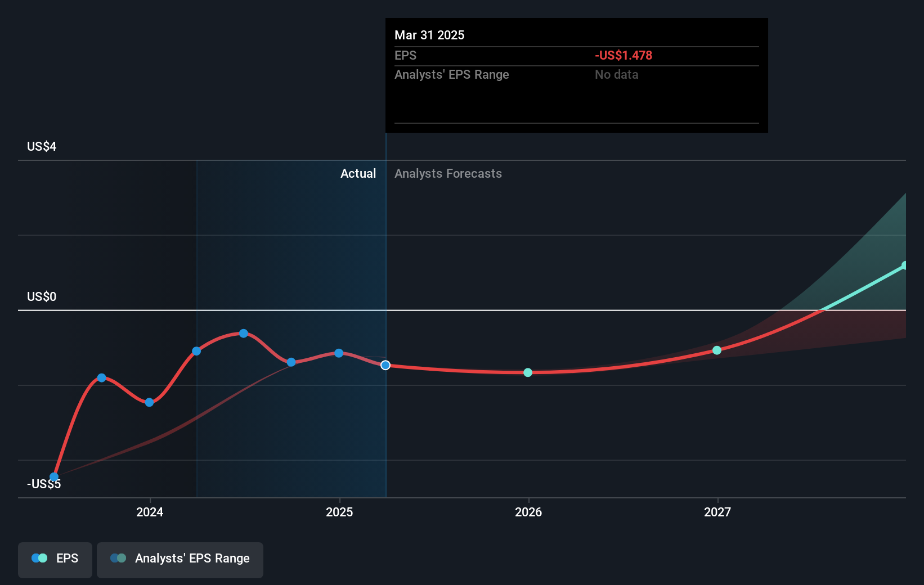Image resolution: width=924 pixels, height=585 pixels.
Task: Select the 2027 forecast EPS point
Action: tap(717, 350)
